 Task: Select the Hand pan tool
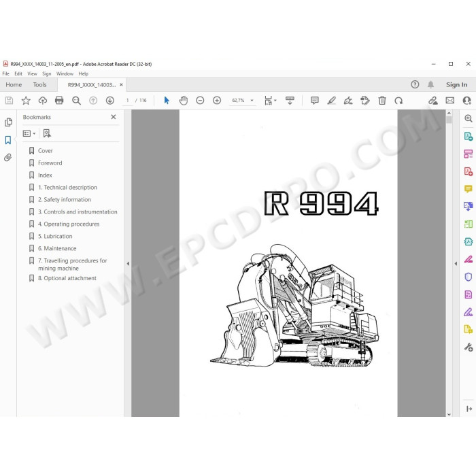(184, 101)
